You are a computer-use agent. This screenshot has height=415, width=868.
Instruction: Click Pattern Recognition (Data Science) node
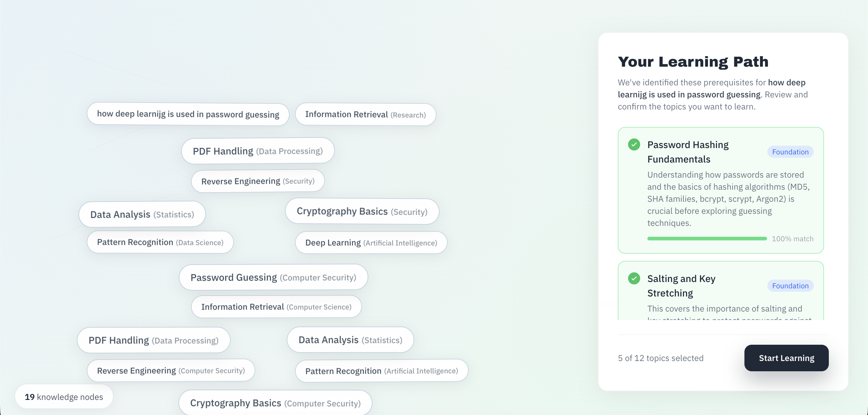(160, 242)
